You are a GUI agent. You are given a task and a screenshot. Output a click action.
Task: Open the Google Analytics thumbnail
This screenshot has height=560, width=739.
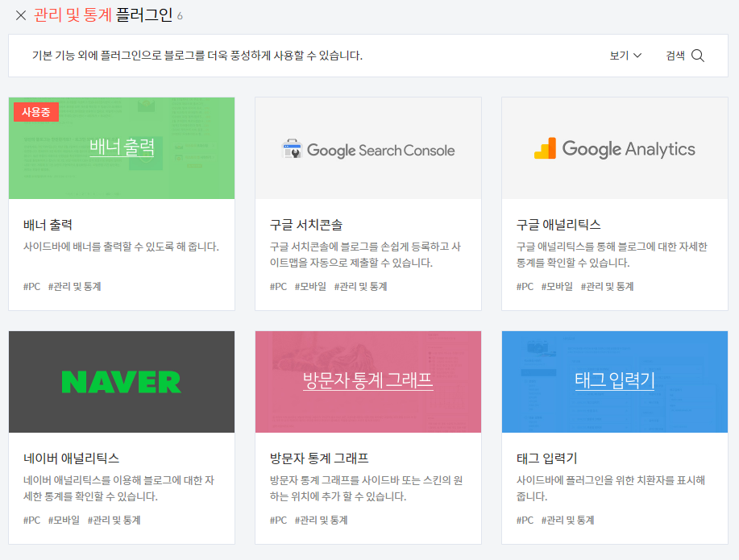click(x=615, y=148)
